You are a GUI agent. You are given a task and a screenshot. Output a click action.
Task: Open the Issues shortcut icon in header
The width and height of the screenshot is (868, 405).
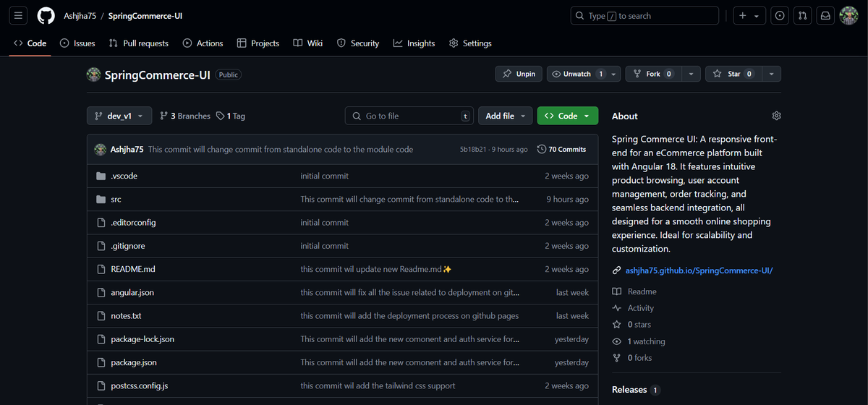(780, 16)
